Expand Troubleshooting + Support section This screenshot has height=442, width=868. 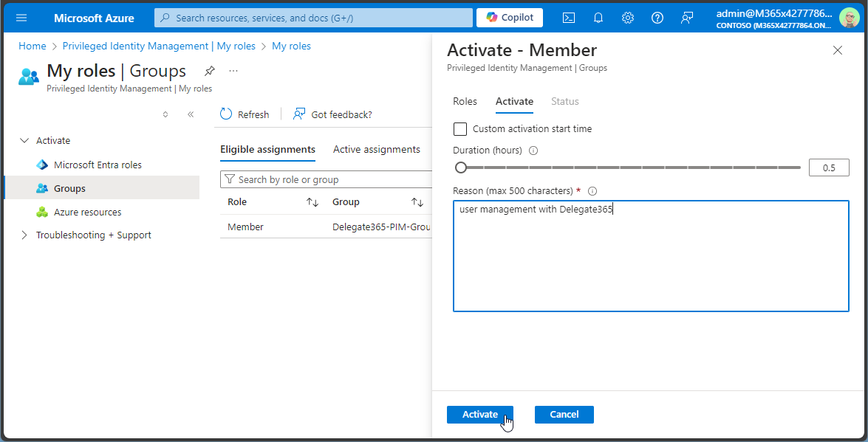click(x=24, y=235)
